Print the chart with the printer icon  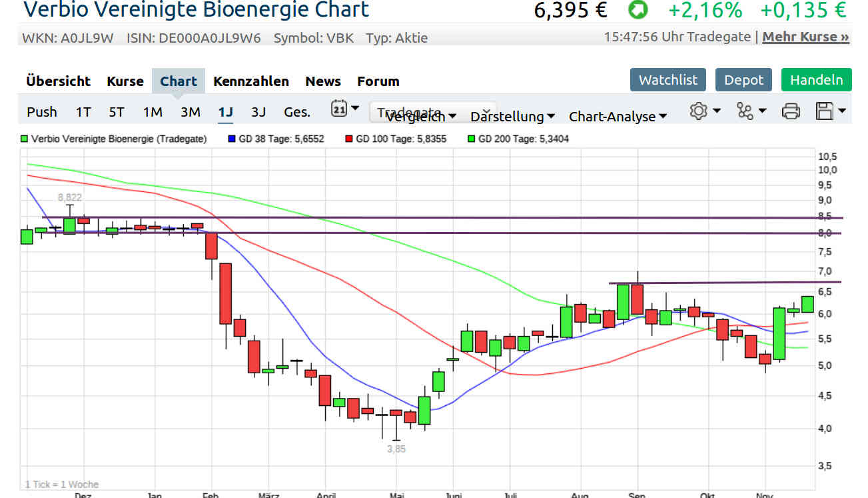pos(791,111)
